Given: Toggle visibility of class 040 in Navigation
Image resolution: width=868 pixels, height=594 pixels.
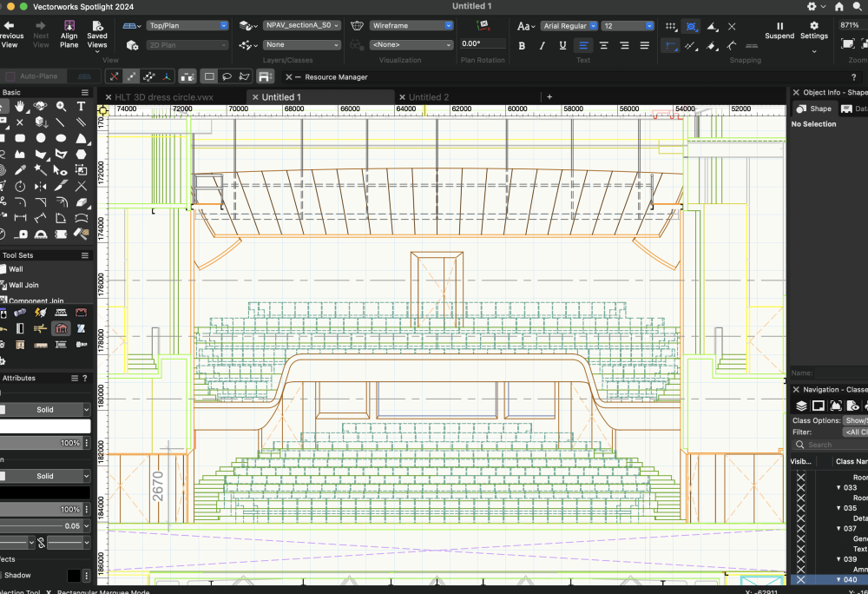Looking at the screenshot, I should pos(800,579).
